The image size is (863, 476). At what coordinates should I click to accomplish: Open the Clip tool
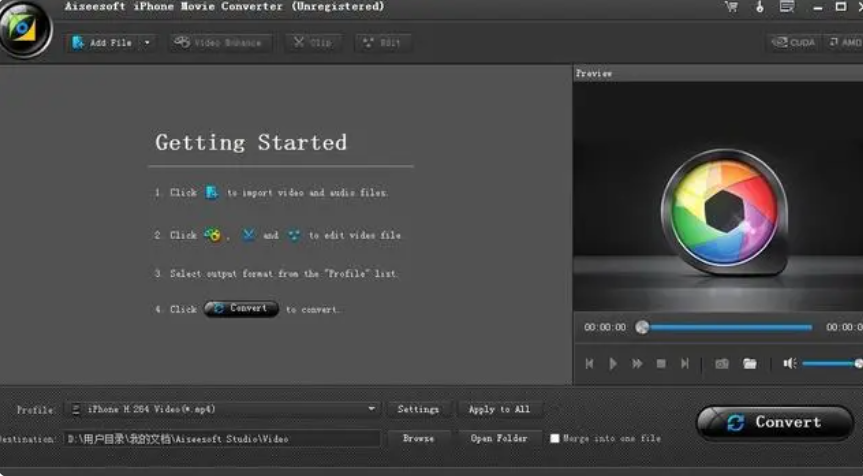click(313, 43)
